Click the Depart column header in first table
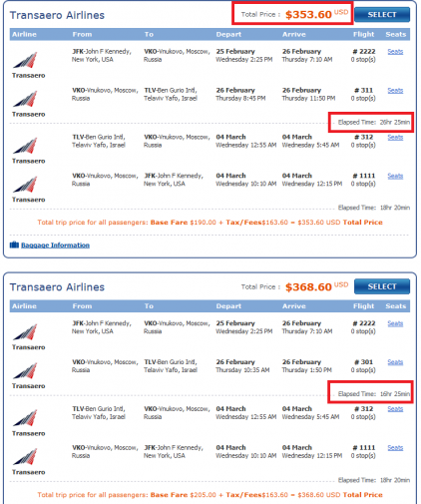The height and width of the screenshot is (504, 421). click(228, 34)
